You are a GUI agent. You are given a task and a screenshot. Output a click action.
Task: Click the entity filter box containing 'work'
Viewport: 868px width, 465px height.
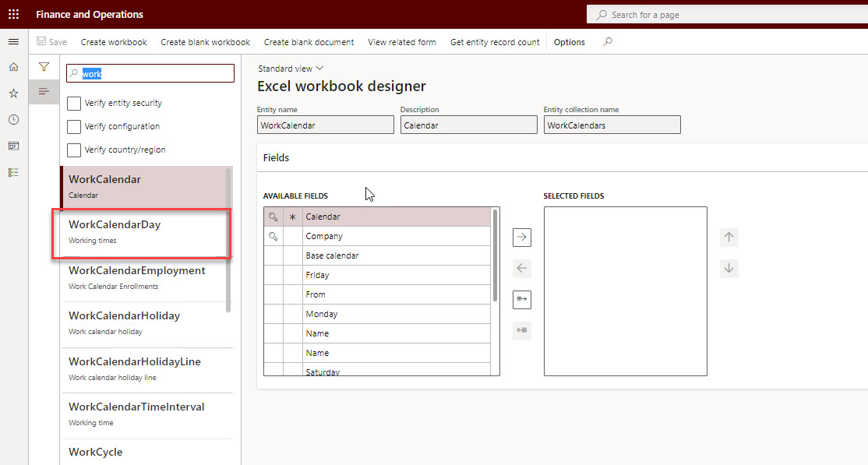pos(150,73)
